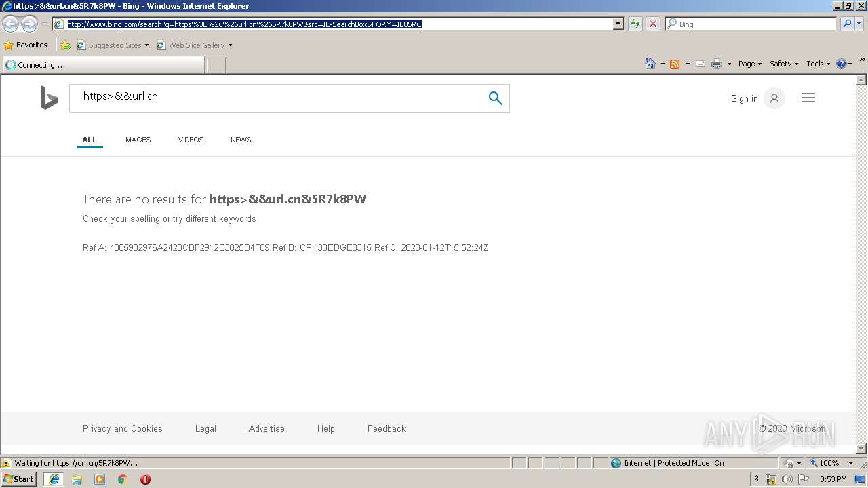Click the Bing search magnifier button

(x=496, y=98)
